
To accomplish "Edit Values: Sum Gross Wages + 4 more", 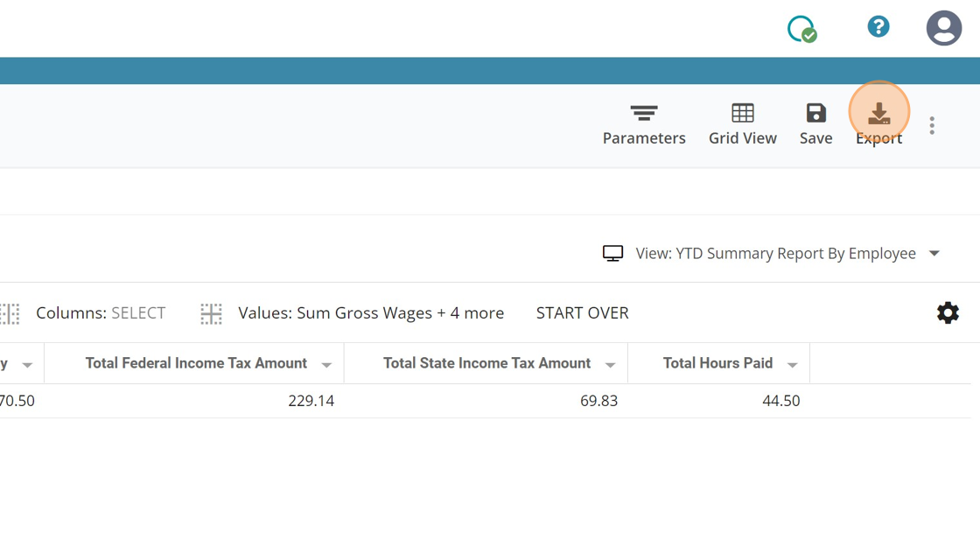I will click(x=371, y=313).
